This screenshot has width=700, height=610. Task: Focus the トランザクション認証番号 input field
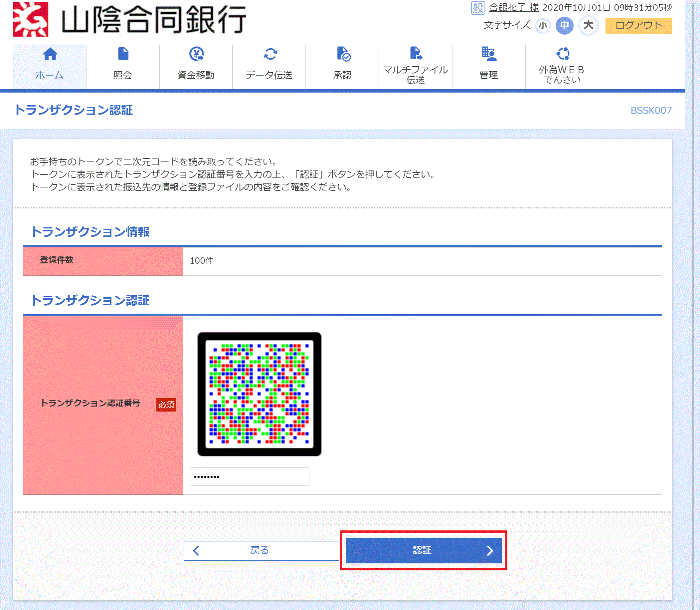coord(249,476)
